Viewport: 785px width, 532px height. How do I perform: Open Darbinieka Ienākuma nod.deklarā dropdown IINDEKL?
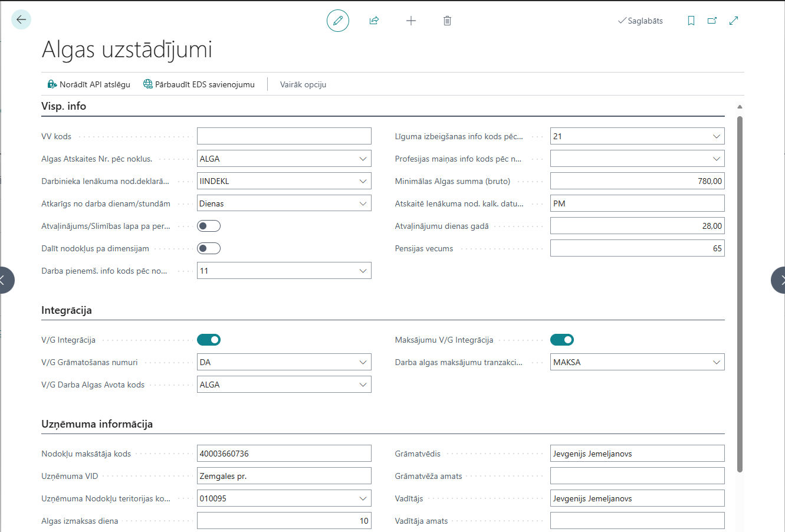click(363, 181)
